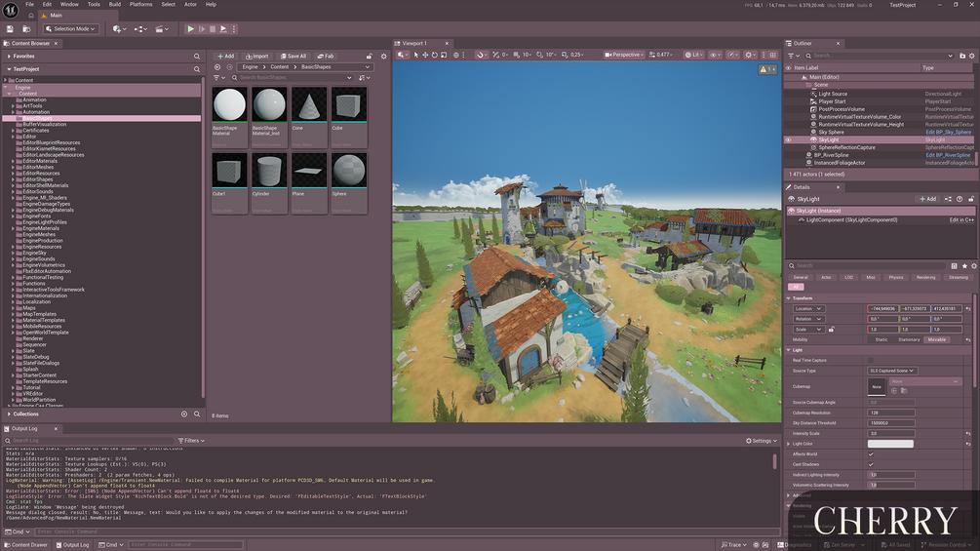Open Outliner settings gear
980x551 pixels.
click(x=972, y=56)
